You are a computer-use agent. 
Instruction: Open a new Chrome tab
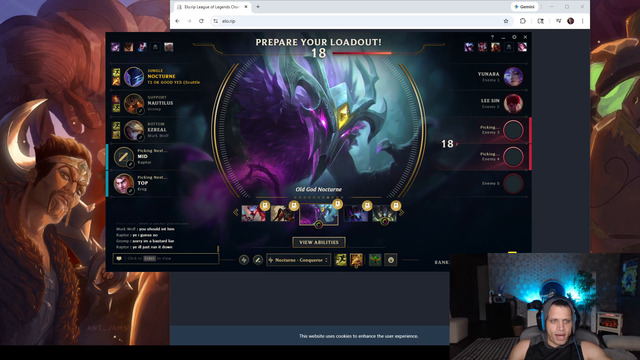tap(258, 7)
